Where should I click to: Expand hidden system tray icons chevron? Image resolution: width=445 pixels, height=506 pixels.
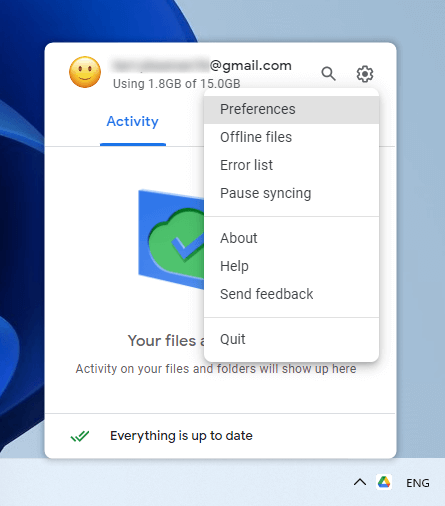360,482
